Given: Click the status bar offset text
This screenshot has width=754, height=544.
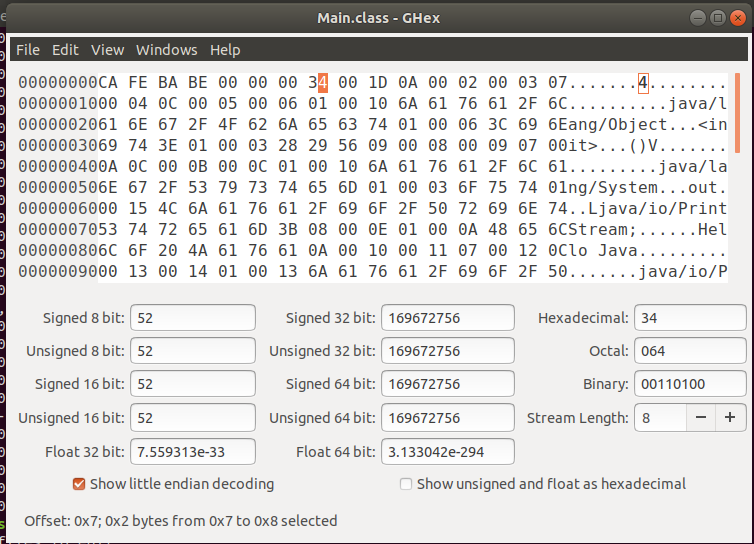Looking at the screenshot, I should click(x=181, y=521).
